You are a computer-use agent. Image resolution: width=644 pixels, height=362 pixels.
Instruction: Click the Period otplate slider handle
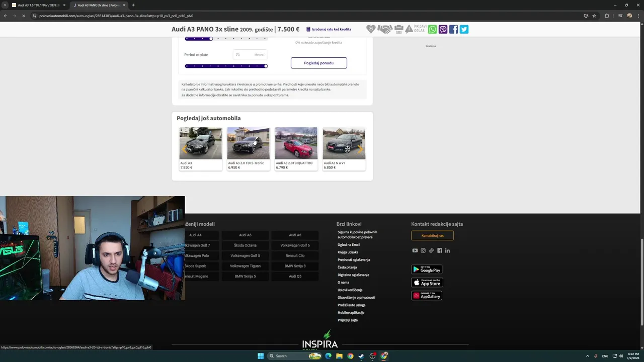(266, 66)
